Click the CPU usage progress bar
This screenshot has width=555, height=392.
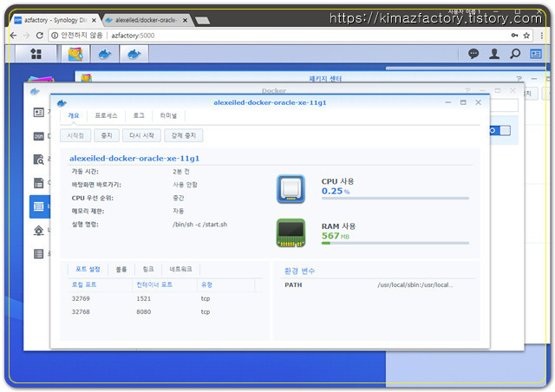(x=395, y=199)
